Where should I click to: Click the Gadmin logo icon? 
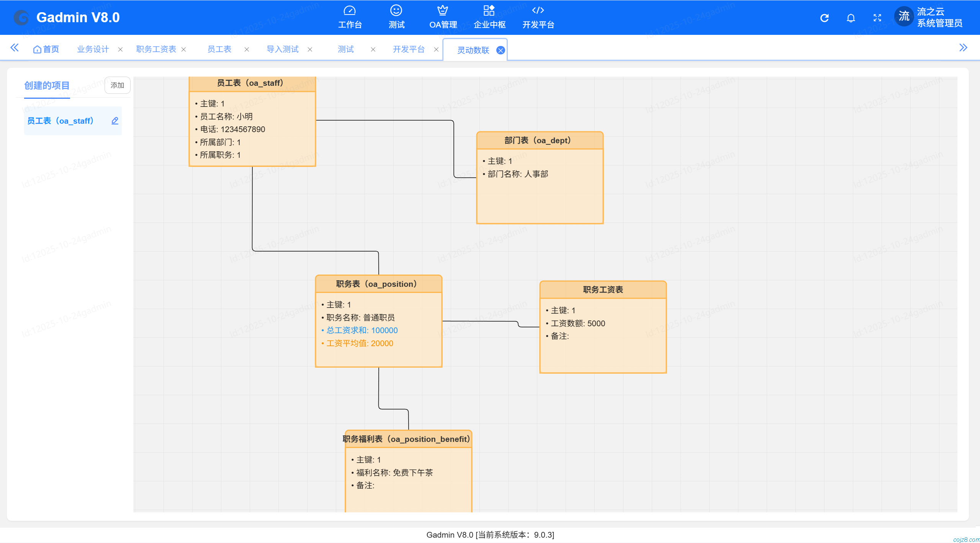pos(21,18)
